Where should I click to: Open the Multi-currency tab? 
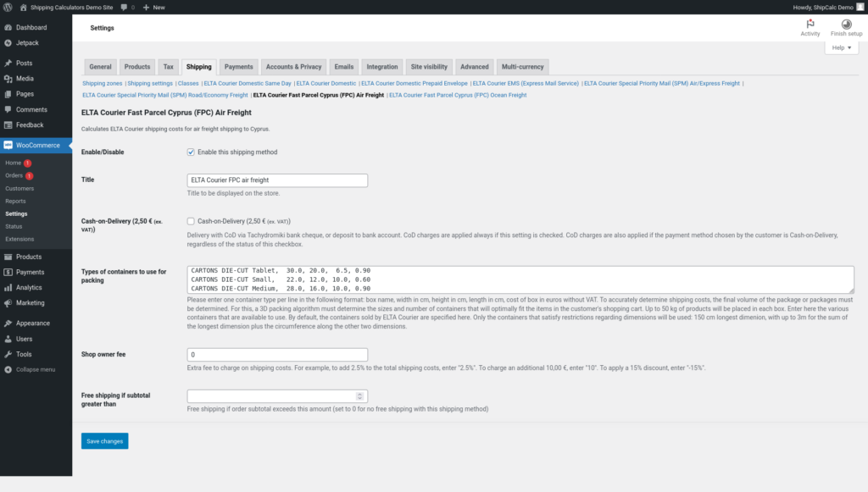pyautogui.click(x=522, y=67)
